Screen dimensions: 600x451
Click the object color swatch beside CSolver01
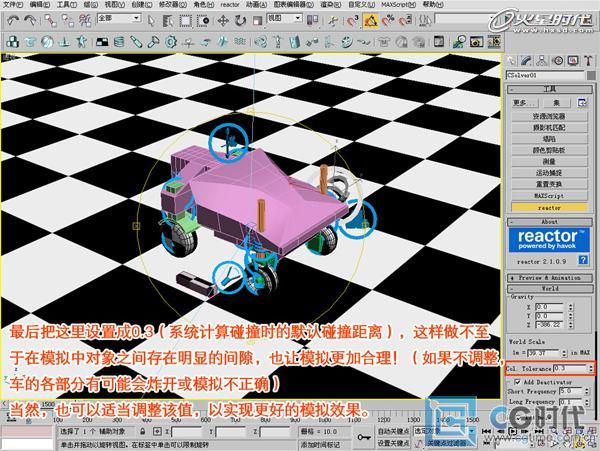point(591,75)
